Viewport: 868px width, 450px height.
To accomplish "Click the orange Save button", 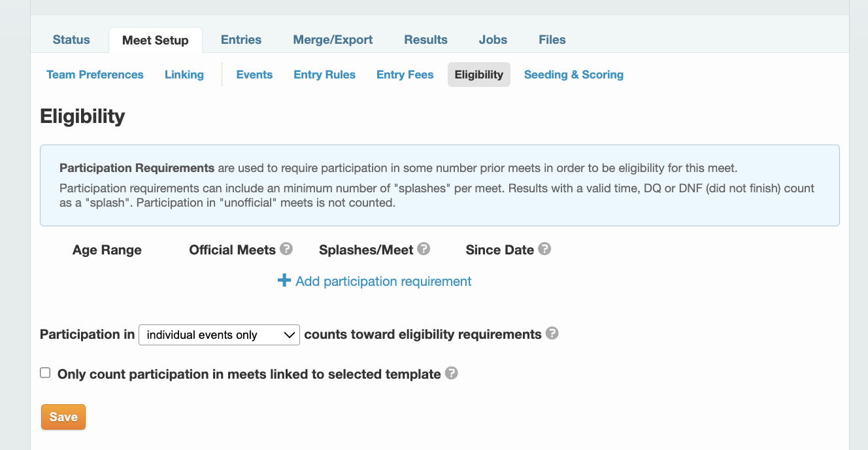I will [63, 417].
